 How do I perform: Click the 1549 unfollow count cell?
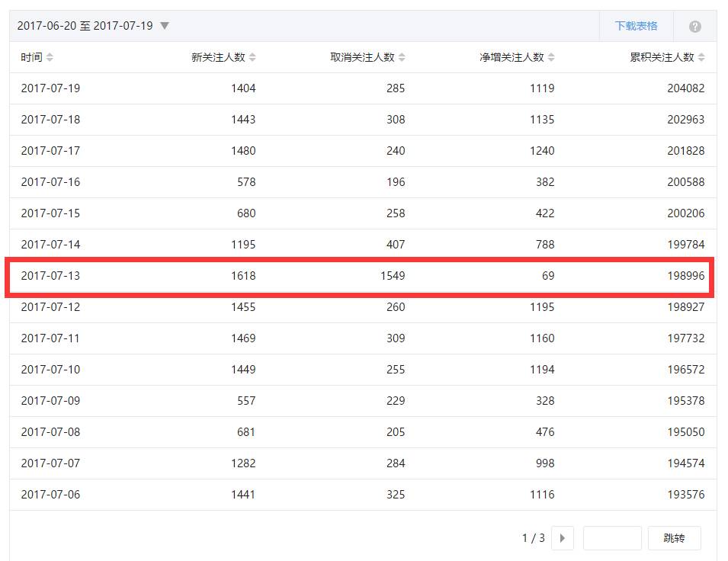coord(392,276)
